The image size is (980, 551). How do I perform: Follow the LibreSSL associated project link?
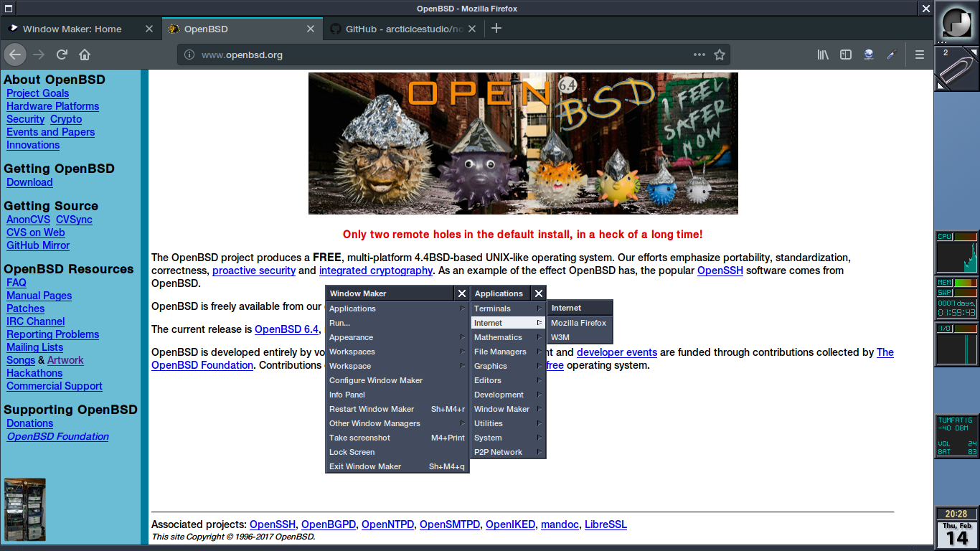click(606, 524)
